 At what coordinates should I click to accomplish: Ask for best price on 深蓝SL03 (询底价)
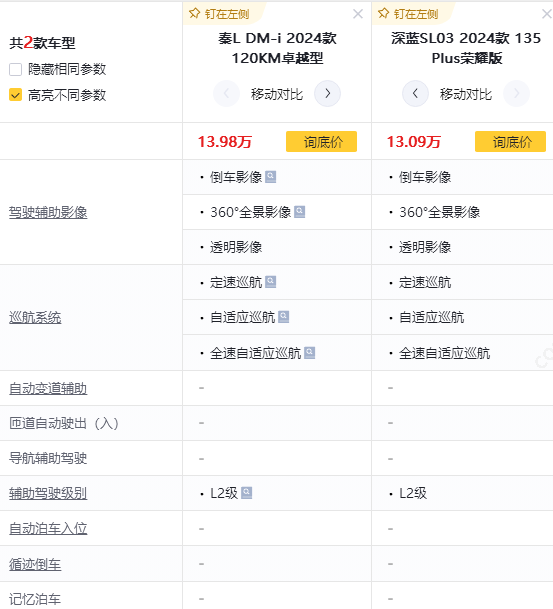point(510,141)
